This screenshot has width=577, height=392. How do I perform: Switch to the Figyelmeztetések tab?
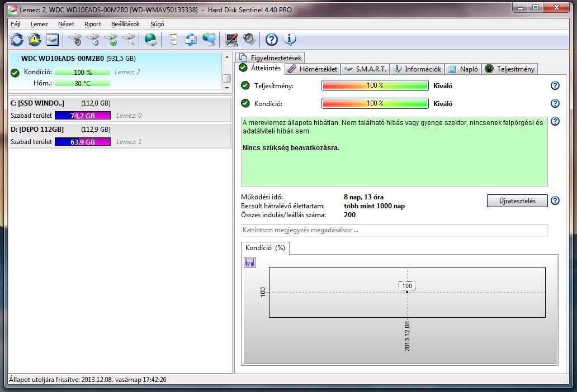(x=271, y=58)
